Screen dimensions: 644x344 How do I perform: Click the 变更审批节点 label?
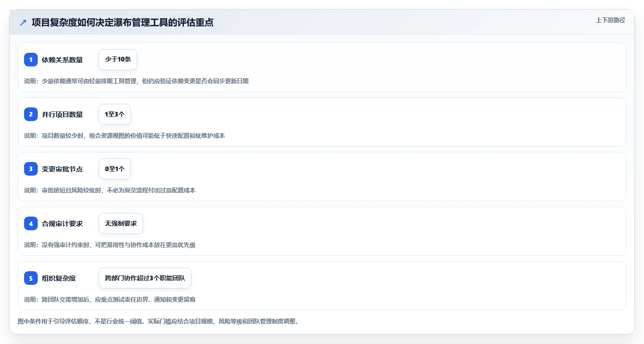point(62,169)
